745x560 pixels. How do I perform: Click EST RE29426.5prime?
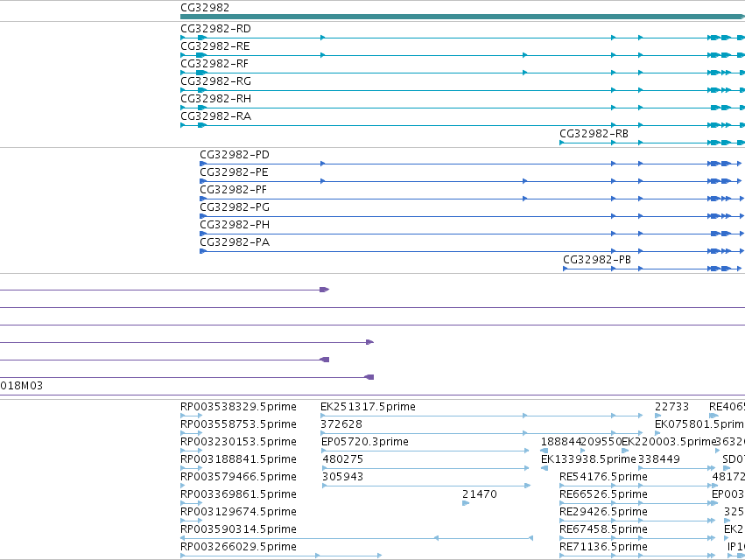point(603,512)
